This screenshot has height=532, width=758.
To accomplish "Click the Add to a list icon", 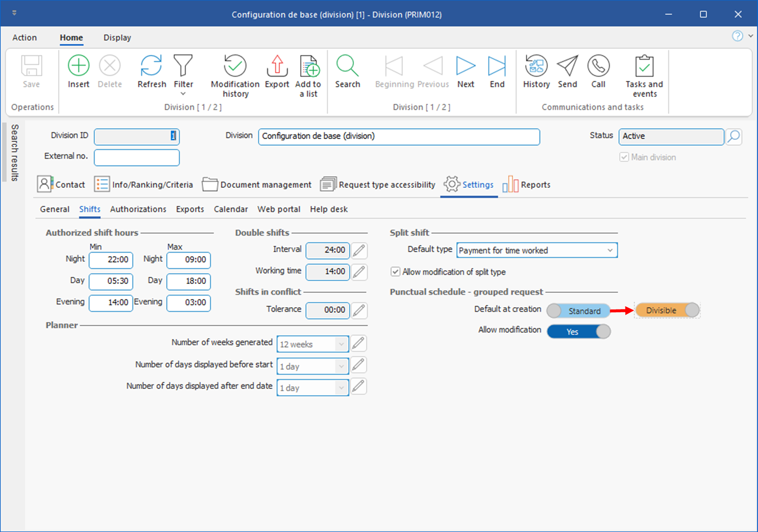I will point(309,66).
